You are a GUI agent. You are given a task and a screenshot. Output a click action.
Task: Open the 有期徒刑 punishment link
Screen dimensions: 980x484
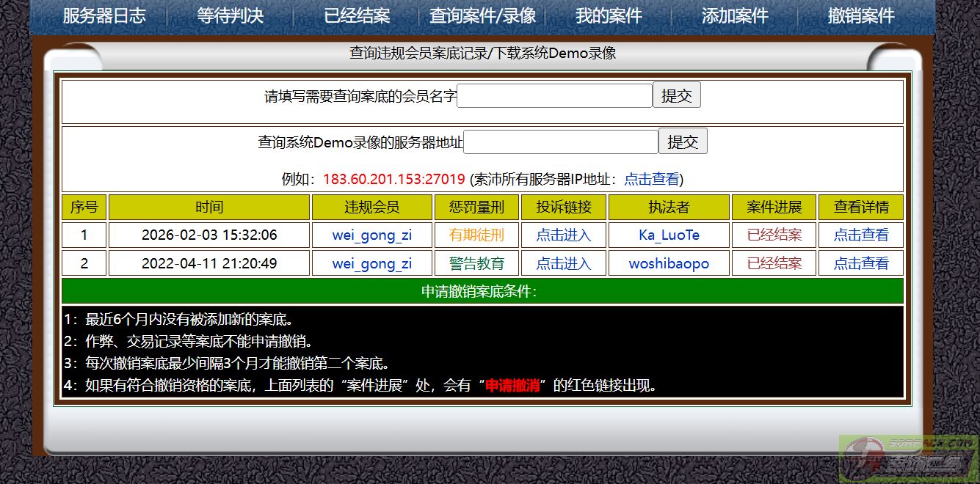(477, 235)
